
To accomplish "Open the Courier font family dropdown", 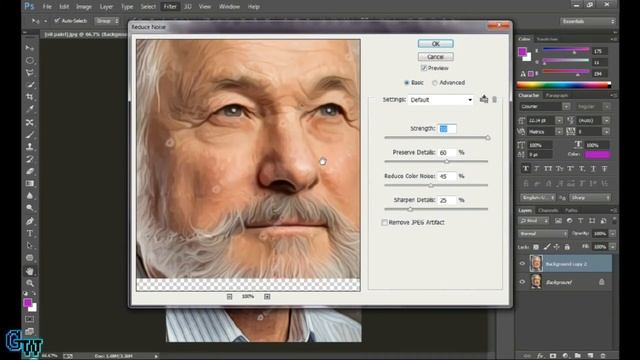I will tap(566, 107).
